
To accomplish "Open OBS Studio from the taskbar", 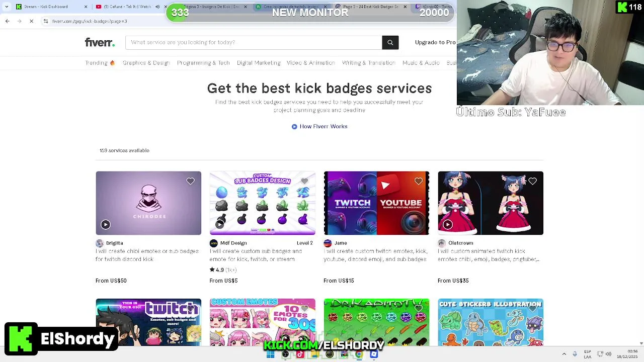I will click(x=285, y=354).
